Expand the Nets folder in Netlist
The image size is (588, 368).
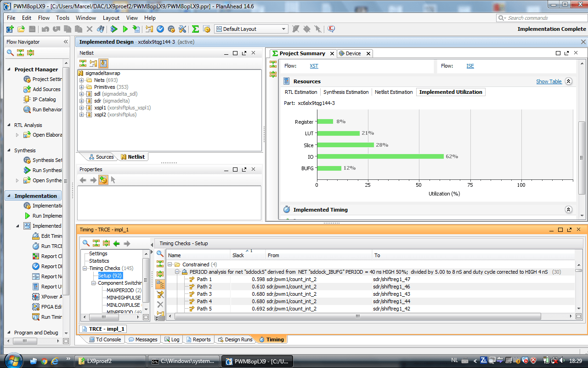coord(82,80)
